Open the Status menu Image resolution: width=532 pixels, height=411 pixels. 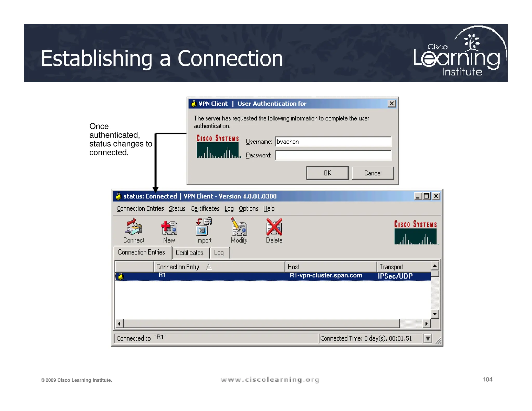pos(177,209)
